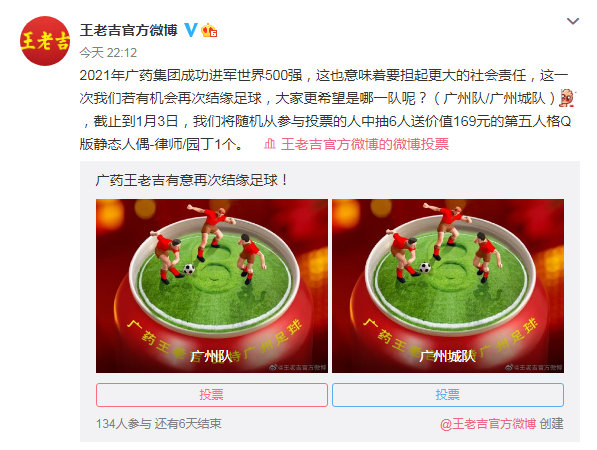The width and height of the screenshot is (597, 450).
Task: Click the 今天 22:12 post timestamp
Action: pyautogui.click(x=108, y=53)
